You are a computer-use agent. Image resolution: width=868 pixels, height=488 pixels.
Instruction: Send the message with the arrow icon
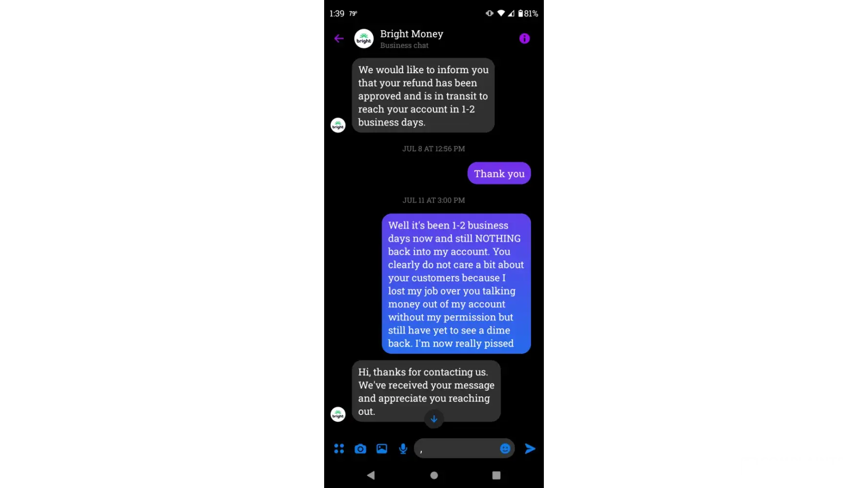pos(530,448)
